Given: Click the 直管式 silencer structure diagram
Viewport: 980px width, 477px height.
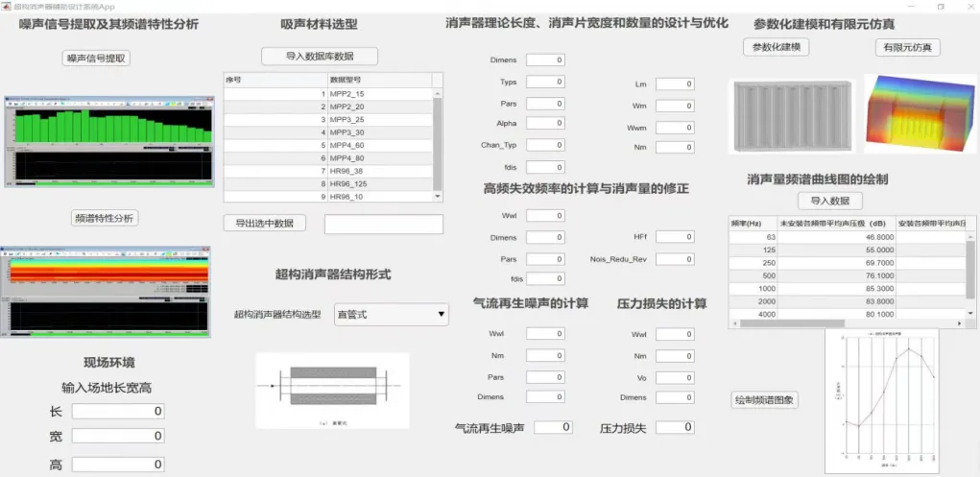Looking at the screenshot, I should [332, 391].
